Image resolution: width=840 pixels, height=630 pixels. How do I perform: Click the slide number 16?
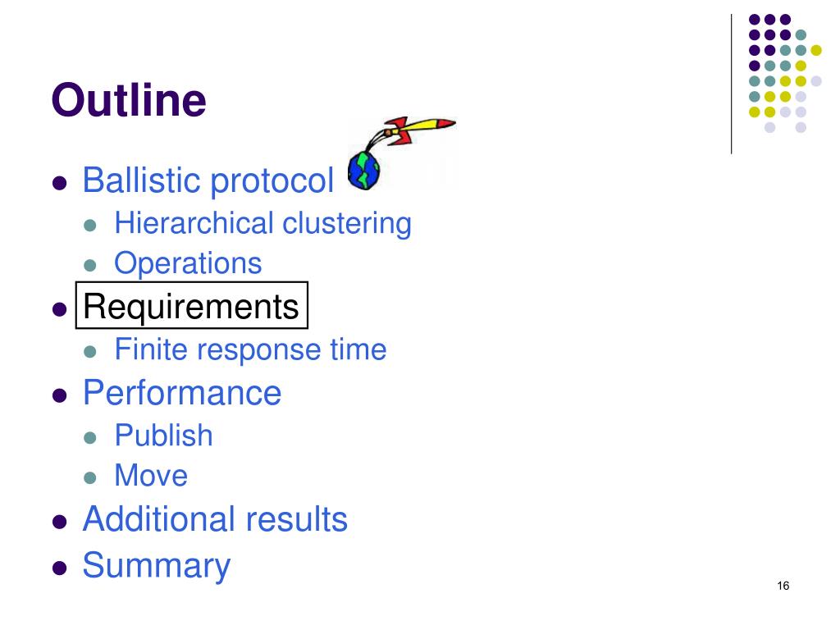tap(783, 586)
